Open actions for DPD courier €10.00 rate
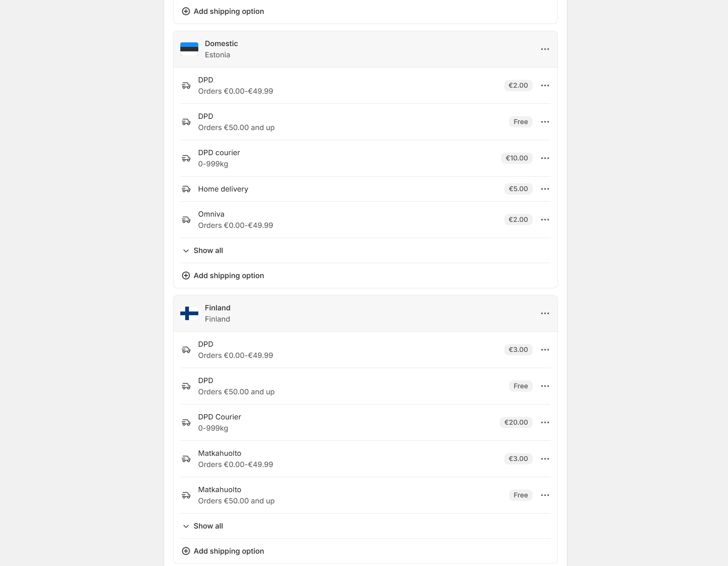 545,158
